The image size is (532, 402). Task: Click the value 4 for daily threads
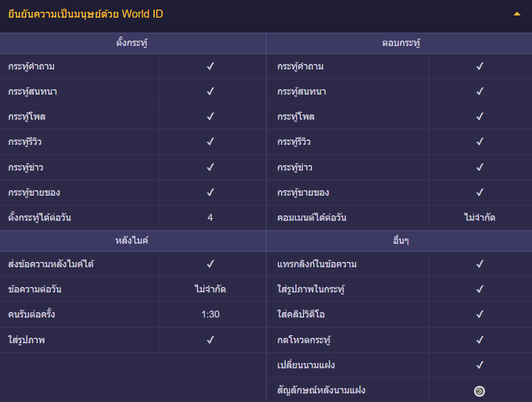click(x=210, y=218)
